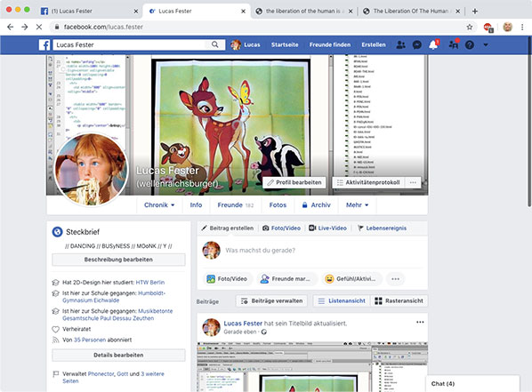Image resolution: width=532 pixels, height=392 pixels.
Task: Click the search magnifier icon
Action: [x=215, y=44]
